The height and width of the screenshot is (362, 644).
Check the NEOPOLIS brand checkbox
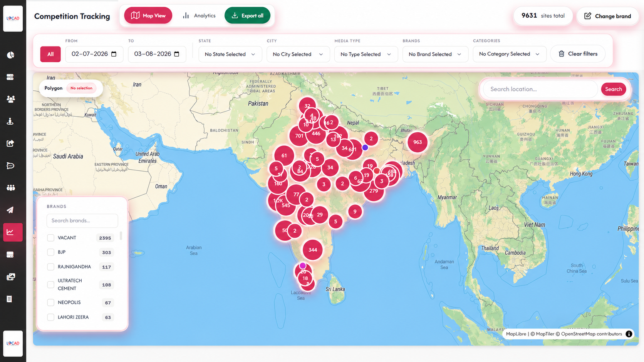pyautogui.click(x=50, y=302)
